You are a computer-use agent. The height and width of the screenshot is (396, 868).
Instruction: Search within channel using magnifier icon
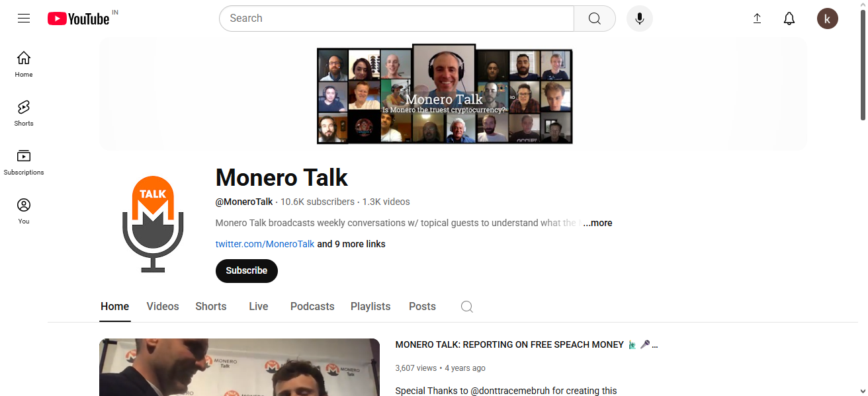(x=466, y=307)
